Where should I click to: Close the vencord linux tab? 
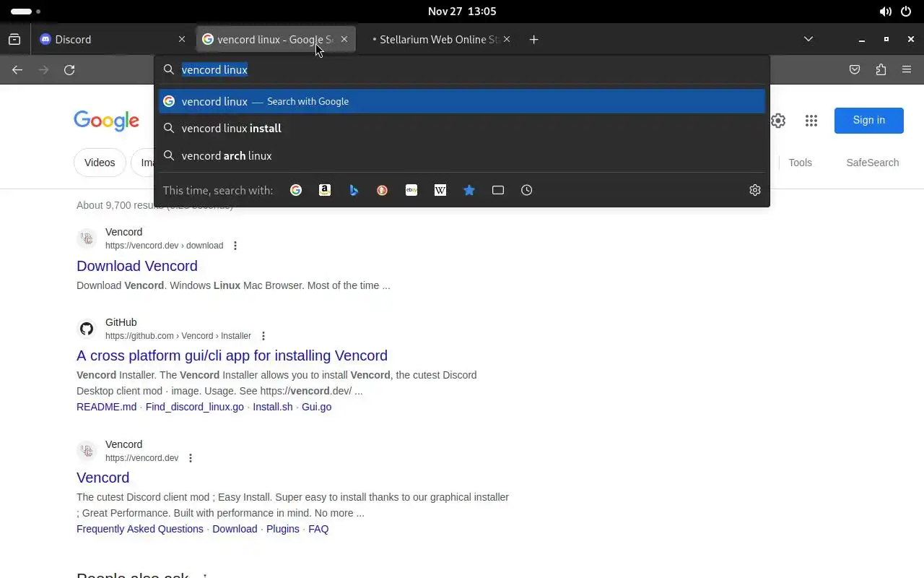pos(344,40)
